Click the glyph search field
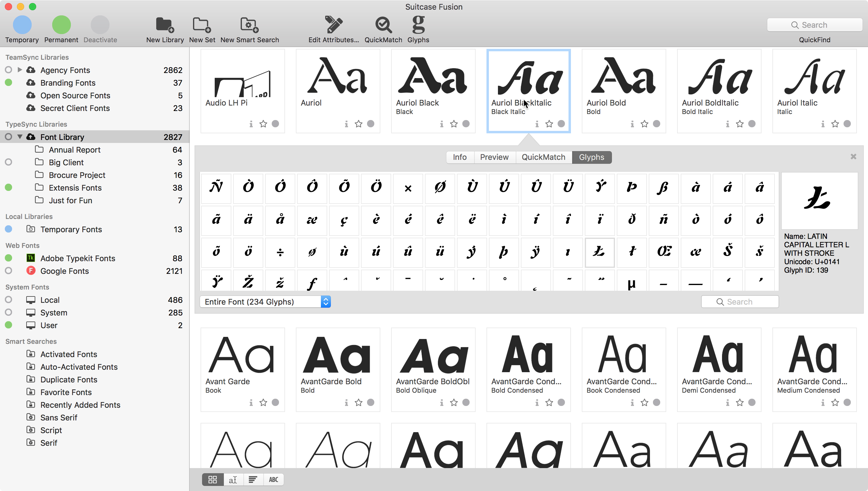 click(x=740, y=302)
